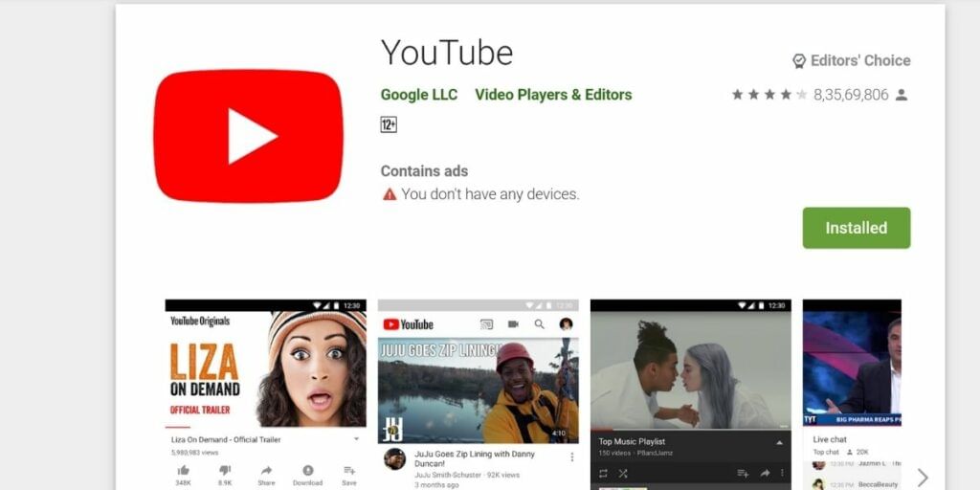Open the Google LLC developer page
The image size is (980, 490).
[419, 95]
